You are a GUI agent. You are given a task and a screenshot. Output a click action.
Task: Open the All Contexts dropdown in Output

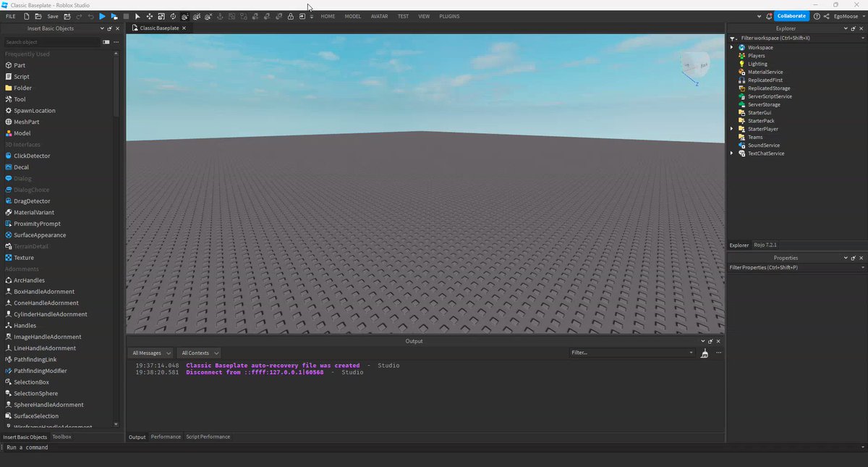199,353
